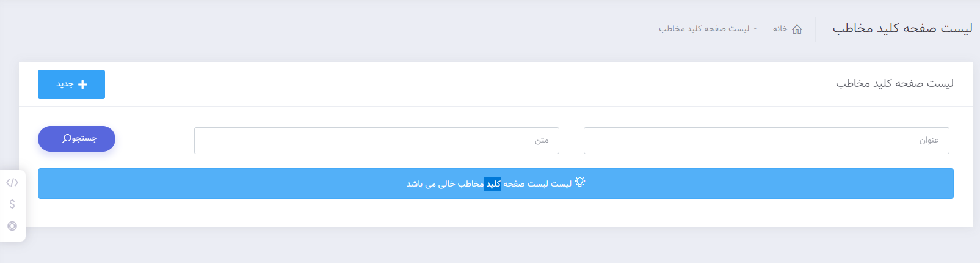Viewport: 980px width, 263px height.
Task: Focus the عنوان input field
Action: pyautogui.click(x=766, y=141)
